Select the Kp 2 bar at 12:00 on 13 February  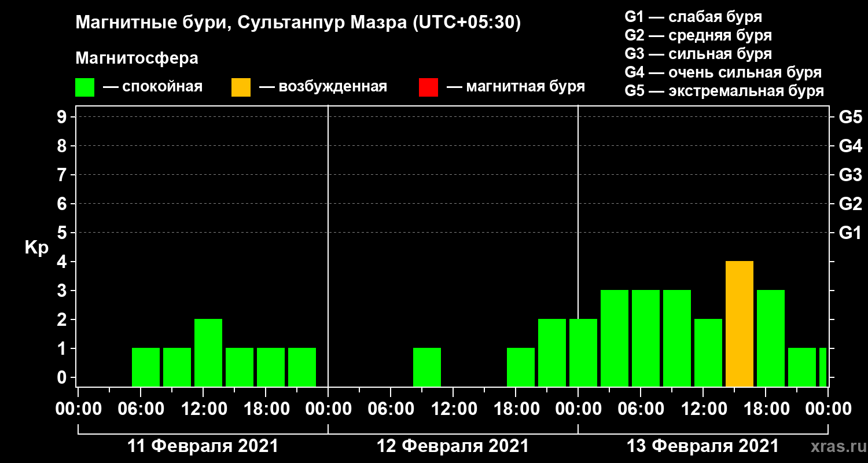[x=708, y=352]
